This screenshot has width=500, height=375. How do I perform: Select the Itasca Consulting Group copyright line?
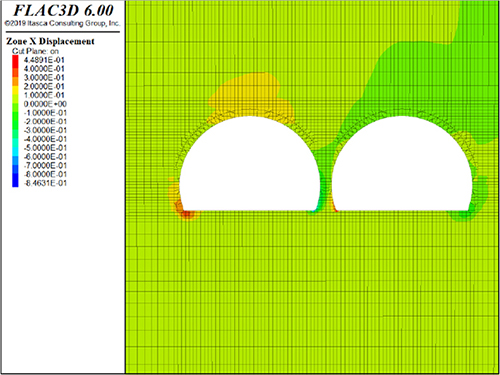click(x=62, y=23)
